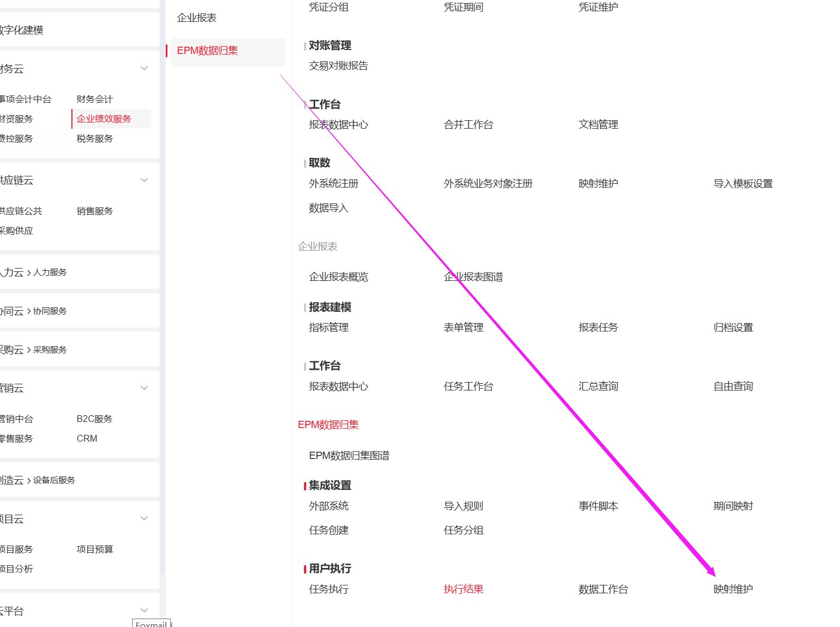Select 税务服务 in the left sidebar
Screen dimensions: 840x627
(x=95, y=139)
